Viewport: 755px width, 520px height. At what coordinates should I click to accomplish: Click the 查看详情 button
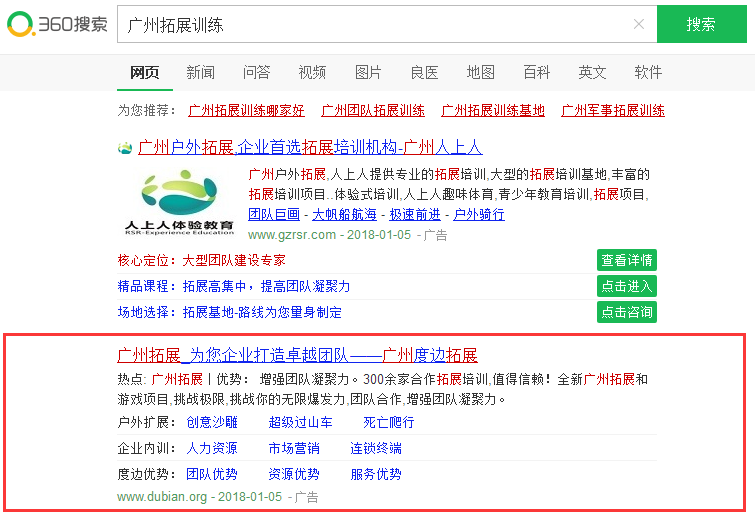click(627, 260)
